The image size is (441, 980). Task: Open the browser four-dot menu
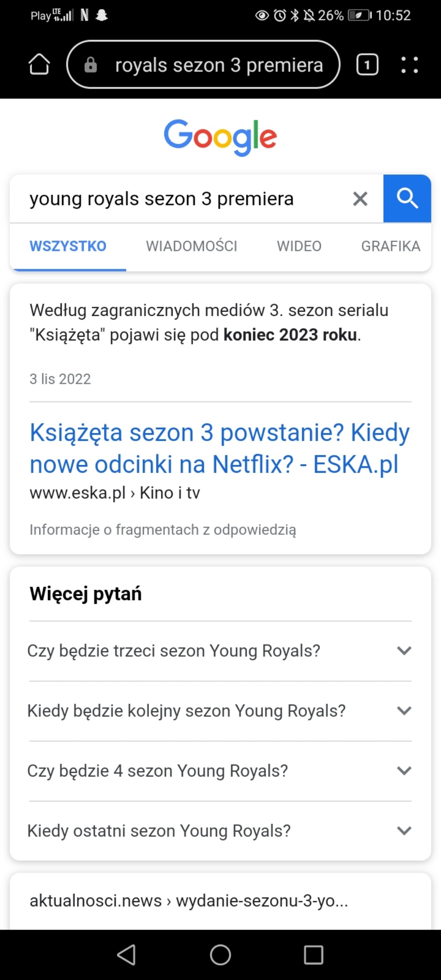point(409,65)
